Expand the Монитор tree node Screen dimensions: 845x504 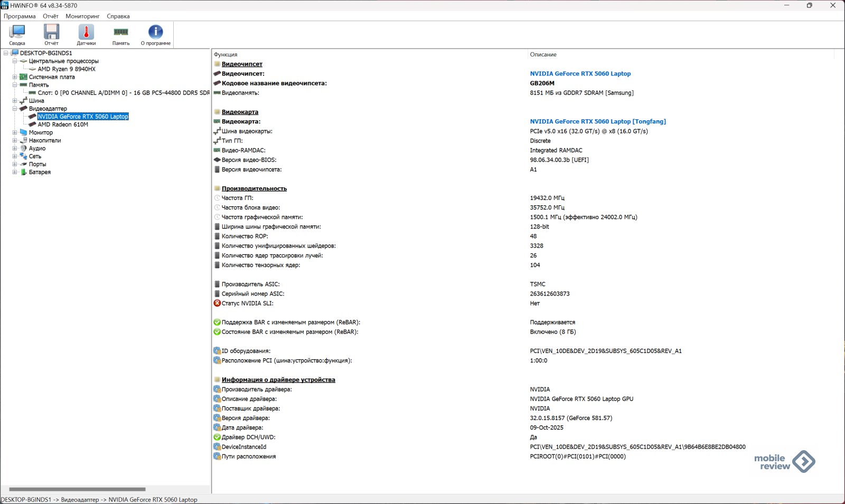15,132
